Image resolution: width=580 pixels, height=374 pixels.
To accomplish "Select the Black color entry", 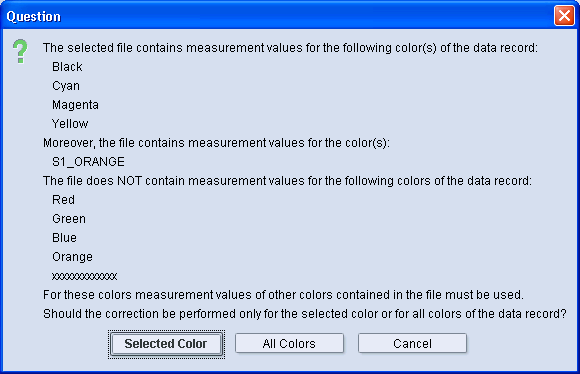I will pyautogui.click(x=67, y=67).
